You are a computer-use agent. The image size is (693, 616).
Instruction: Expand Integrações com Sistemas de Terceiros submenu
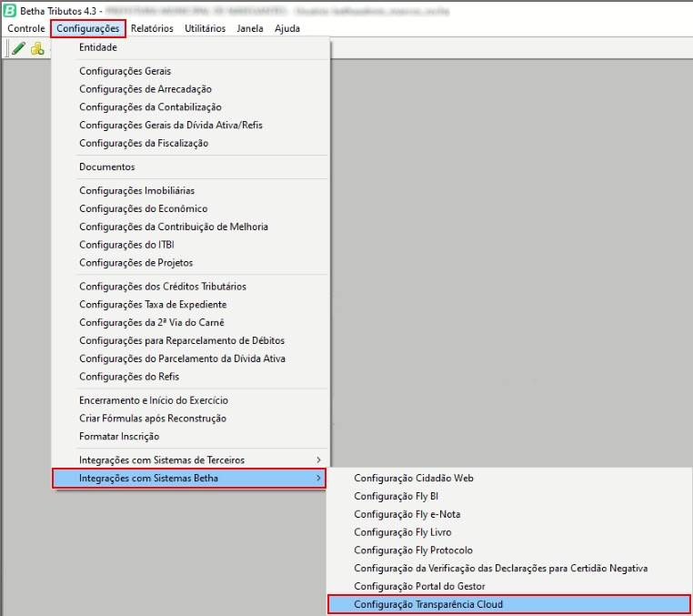tap(318, 459)
